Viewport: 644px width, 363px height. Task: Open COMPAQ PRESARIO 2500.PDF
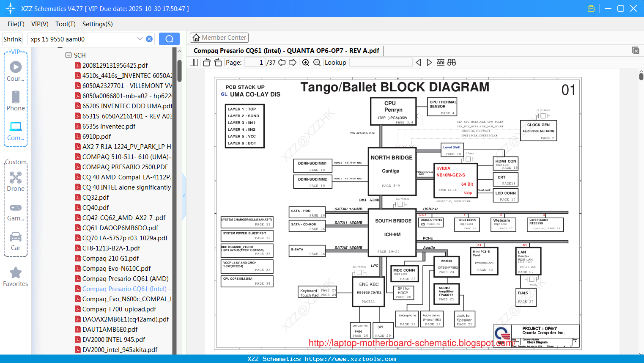click(x=125, y=167)
